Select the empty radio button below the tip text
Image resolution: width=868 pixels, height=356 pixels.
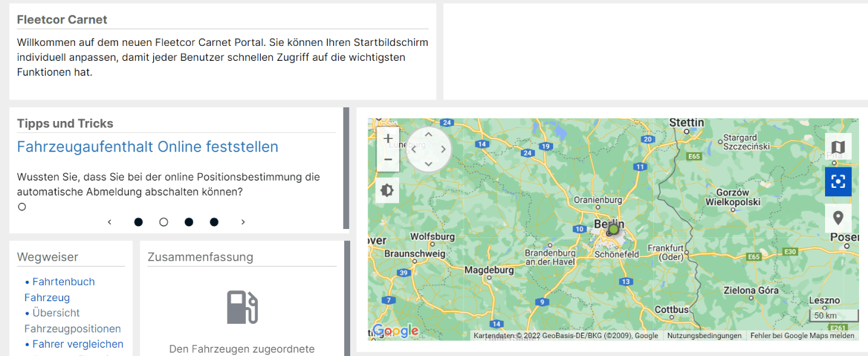point(21,206)
